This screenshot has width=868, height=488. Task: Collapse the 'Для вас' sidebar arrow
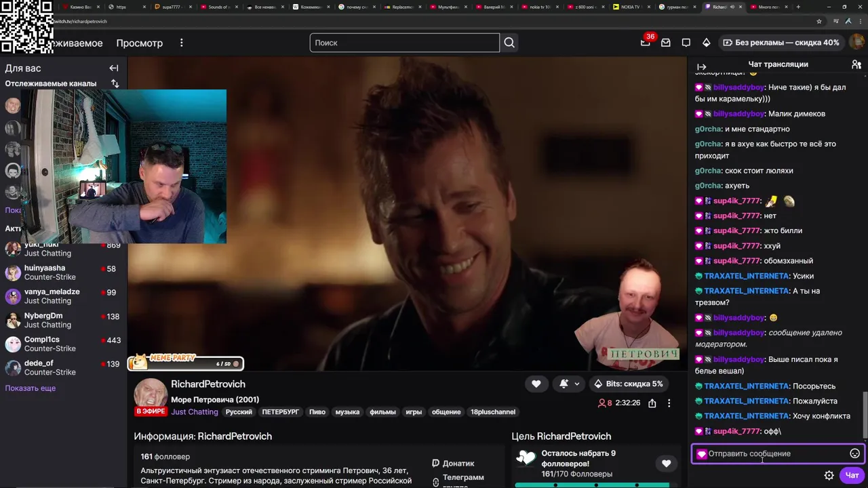pos(114,68)
